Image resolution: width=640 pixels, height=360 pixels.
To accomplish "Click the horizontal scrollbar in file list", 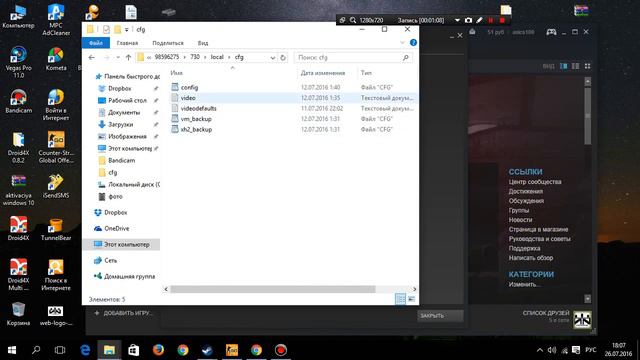I will click(x=273, y=289).
